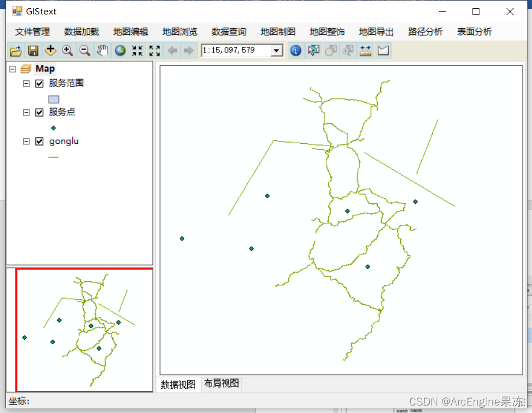Click the fixed zoom-in arrows icon
Image resolution: width=532 pixels, height=413 pixels.
pos(137,50)
